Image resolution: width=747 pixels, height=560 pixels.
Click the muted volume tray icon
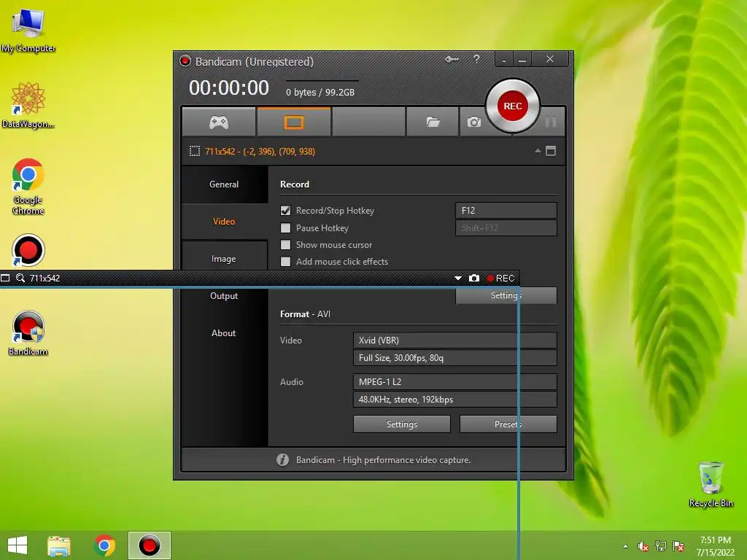643,546
